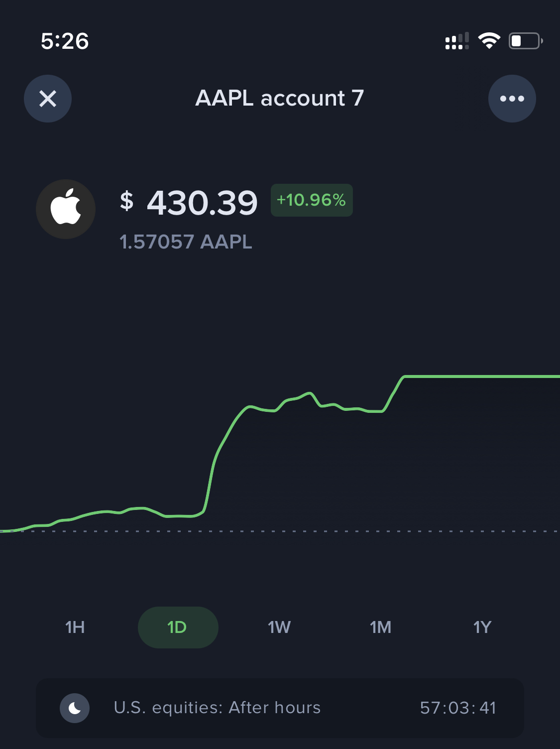Tap the cellular signal icon
The image size is (560, 749).
[x=457, y=41]
